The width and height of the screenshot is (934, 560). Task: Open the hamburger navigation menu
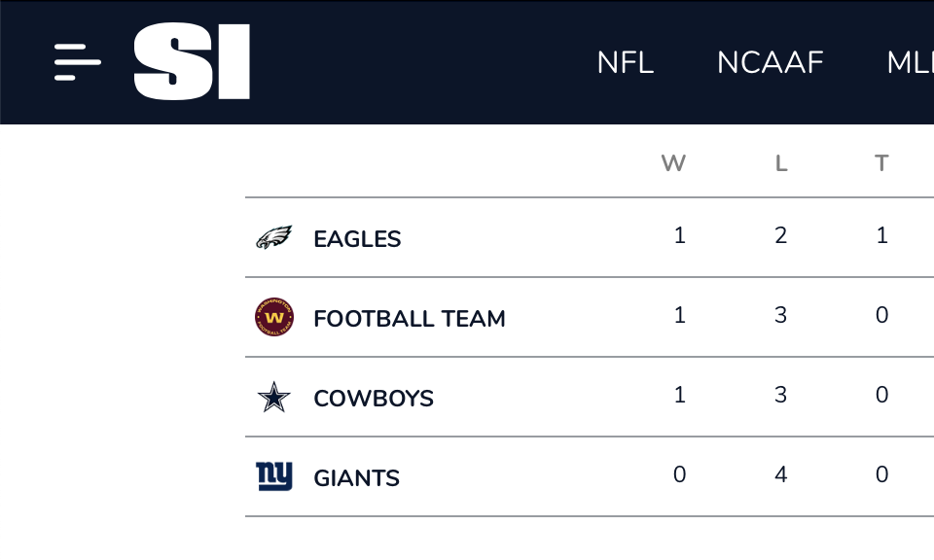[x=78, y=62]
